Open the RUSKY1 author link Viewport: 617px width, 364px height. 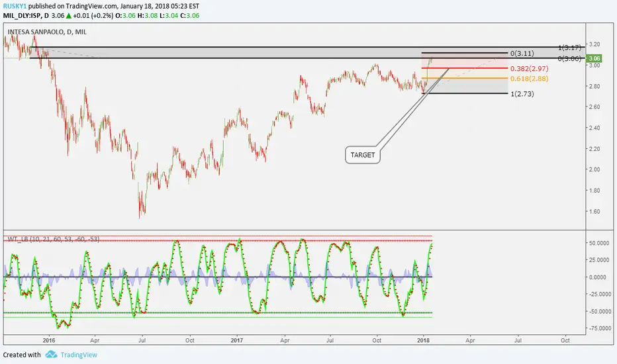tap(15, 7)
